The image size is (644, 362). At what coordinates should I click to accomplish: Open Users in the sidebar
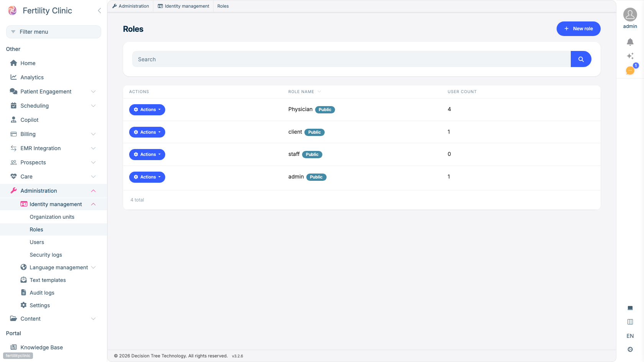point(37,242)
